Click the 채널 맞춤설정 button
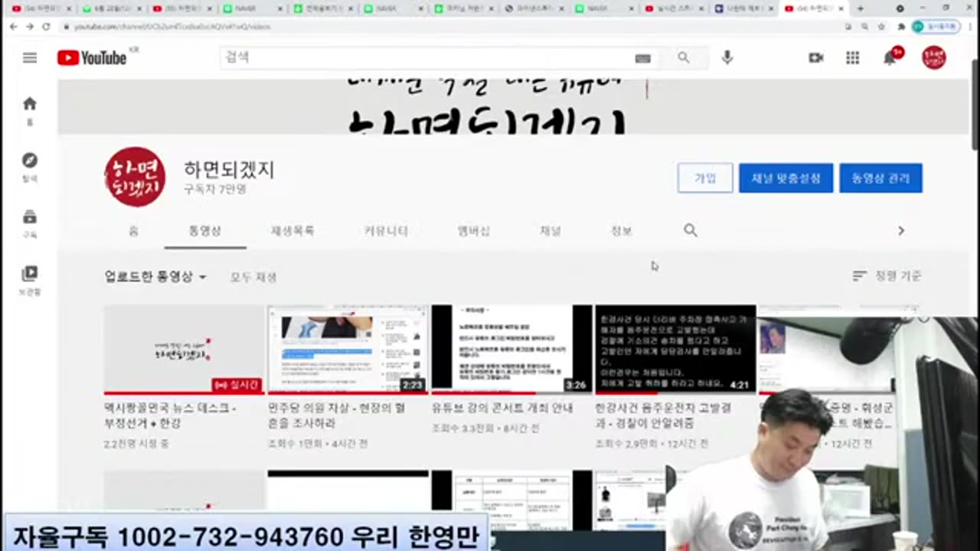 pyautogui.click(x=786, y=178)
